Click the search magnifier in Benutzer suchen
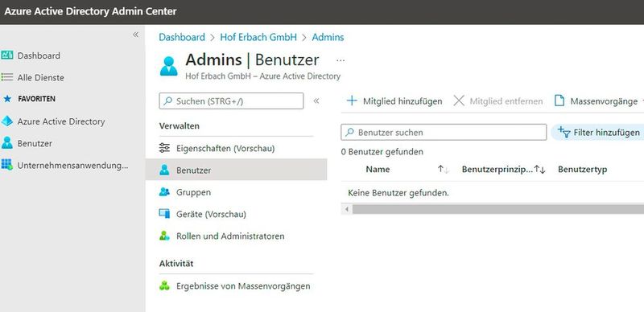Viewport: 644px width, 312px height. tap(349, 132)
